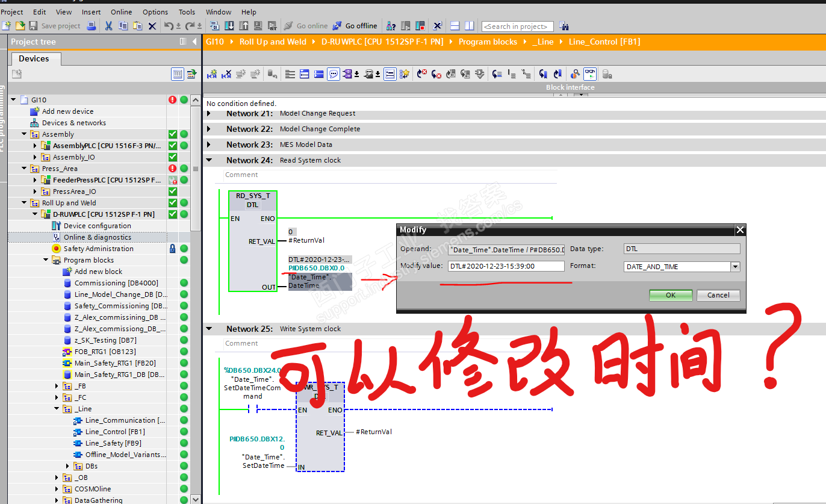Click the Modify value input field
This screenshot has height=504, width=826.
pos(506,266)
